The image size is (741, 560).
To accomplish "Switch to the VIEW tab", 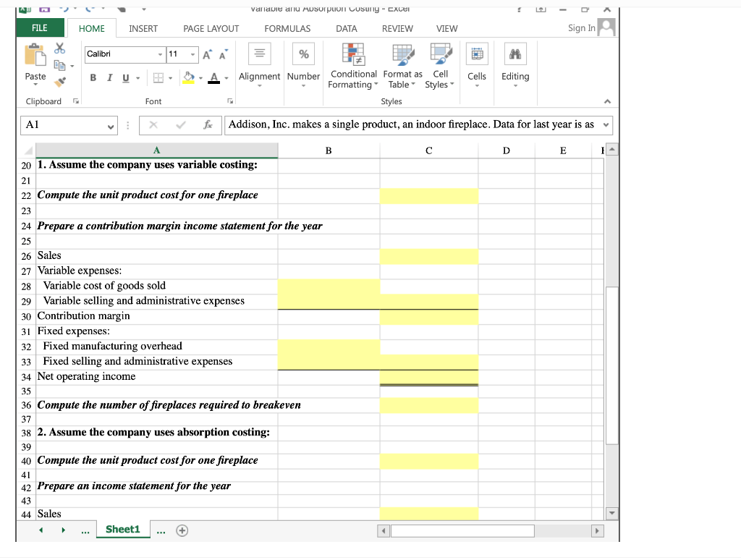I will (446, 29).
